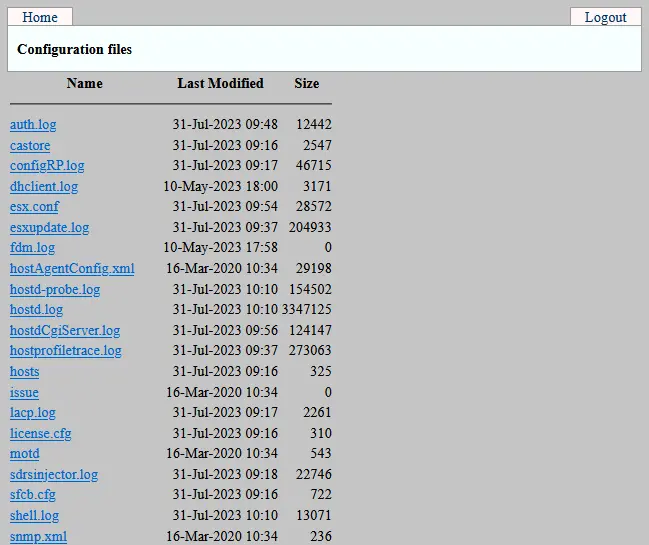
Task: Open the fdm.log link
Action: click(32, 247)
